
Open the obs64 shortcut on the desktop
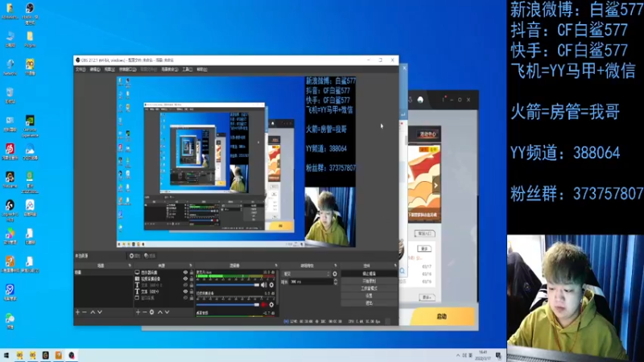(x=30, y=14)
